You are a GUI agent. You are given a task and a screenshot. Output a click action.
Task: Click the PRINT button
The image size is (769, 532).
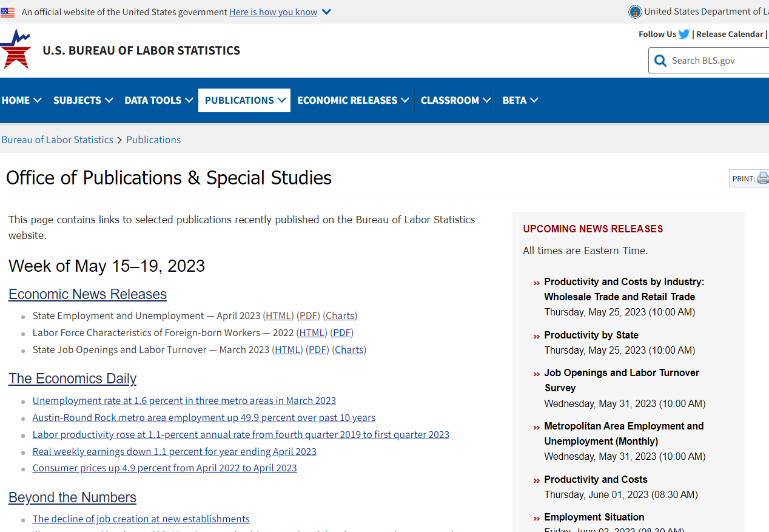point(750,178)
